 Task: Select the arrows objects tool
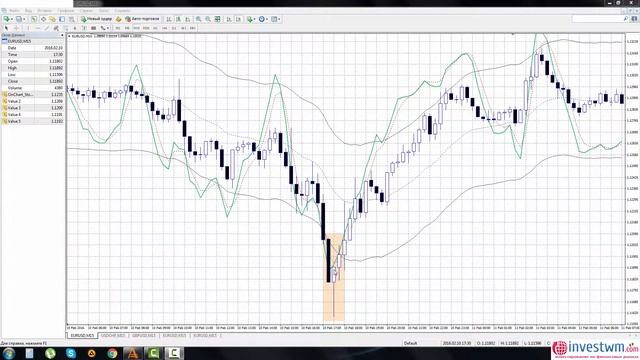(x=102, y=28)
